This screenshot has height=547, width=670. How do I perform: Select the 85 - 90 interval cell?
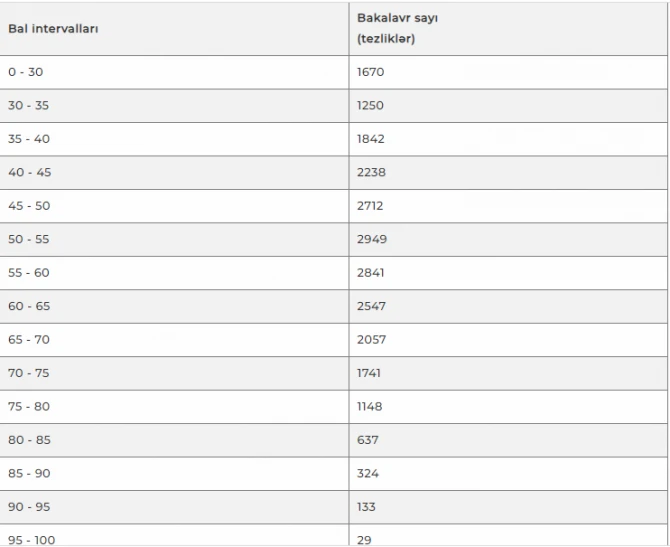174,473
